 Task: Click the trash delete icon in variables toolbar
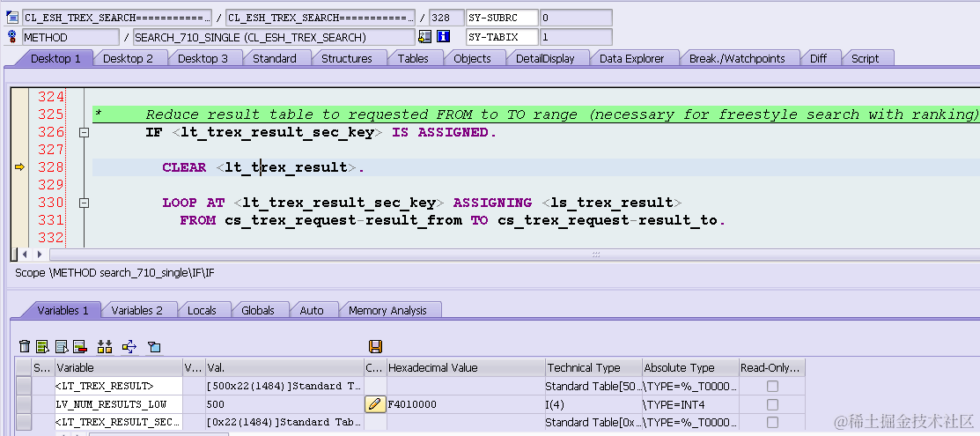coord(25,346)
